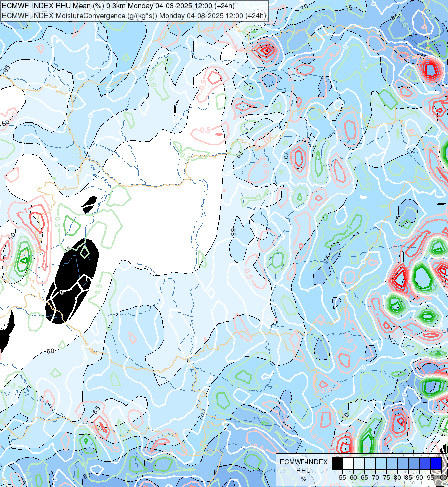This screenshot has height=487, width=448.
Task: Click the "RHU Mean (%) 0-3km" title line
Action: click(x=118, y=6)
